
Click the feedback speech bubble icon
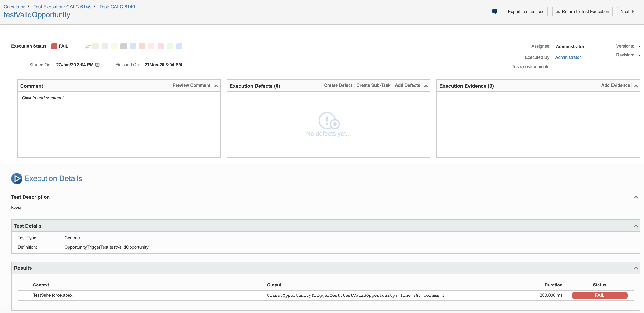[495, 11]
